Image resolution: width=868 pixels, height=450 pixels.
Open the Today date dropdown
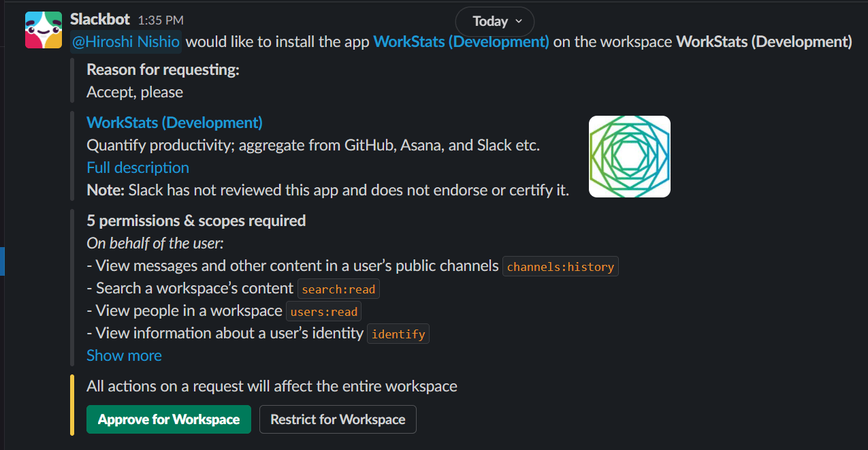point(495,21)
